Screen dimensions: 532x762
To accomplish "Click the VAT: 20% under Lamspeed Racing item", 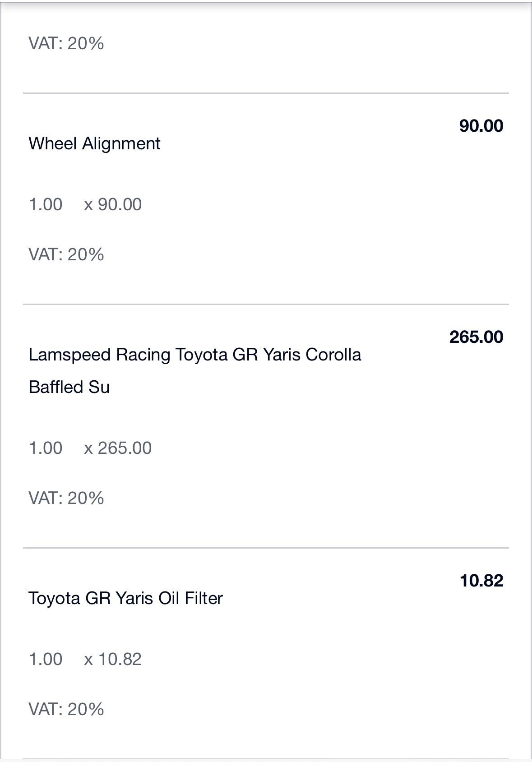I will pyautogui.click(x=66, y=498).
